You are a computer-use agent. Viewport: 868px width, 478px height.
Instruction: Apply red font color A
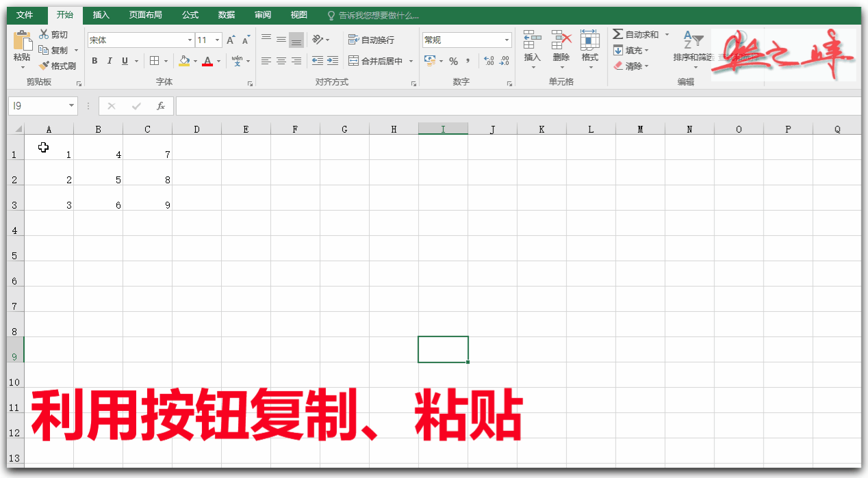click(x=207, y=61)
